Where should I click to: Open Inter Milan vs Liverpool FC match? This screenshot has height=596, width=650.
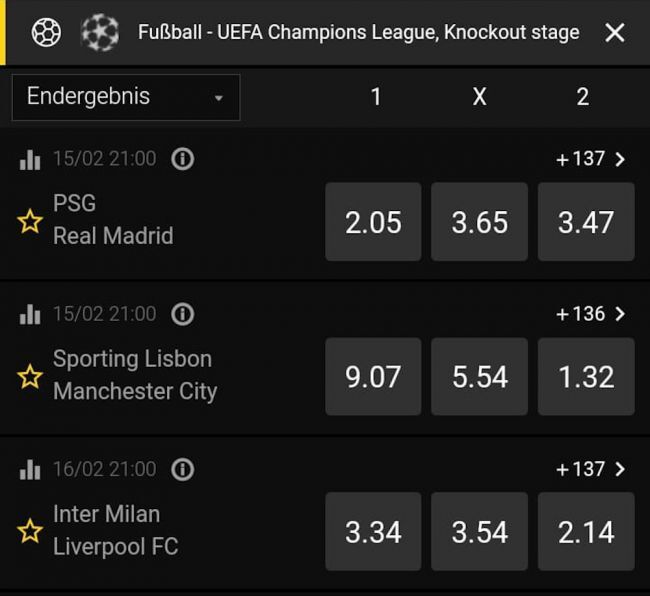[x=115, y=530]
